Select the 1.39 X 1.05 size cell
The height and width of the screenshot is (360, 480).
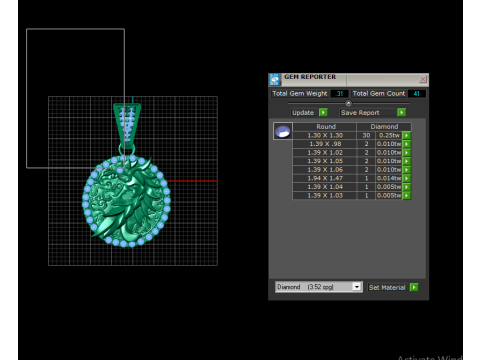pos(325,161)
